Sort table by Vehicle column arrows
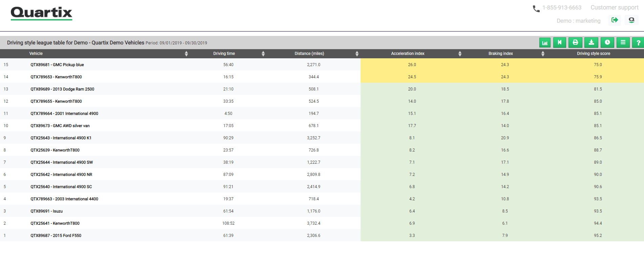The height and width of the screenshot is (263, 644). pos(186,54)
